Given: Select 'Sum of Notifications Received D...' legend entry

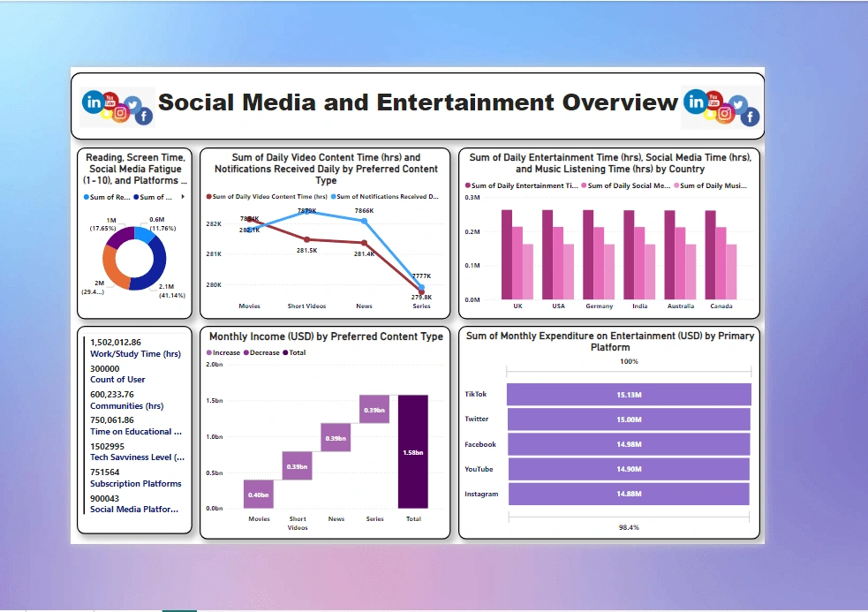Looking at the screenshot, I should tap(385, 197).
